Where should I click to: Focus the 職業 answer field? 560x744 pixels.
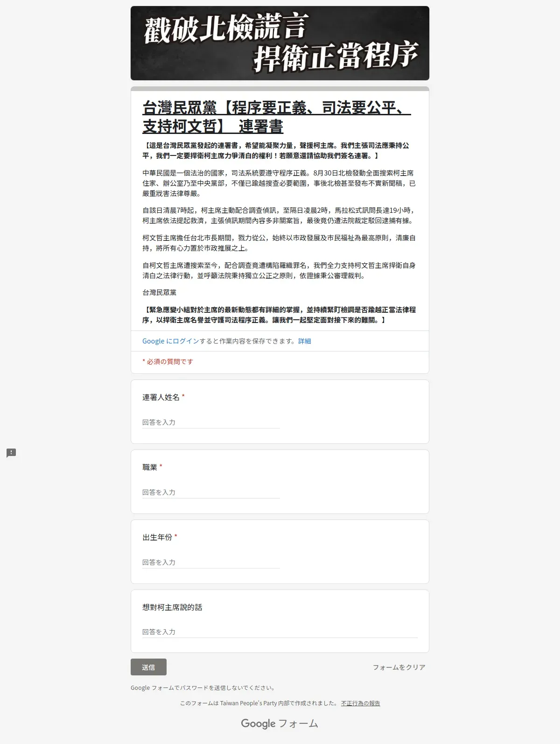(x=211, y=492)
